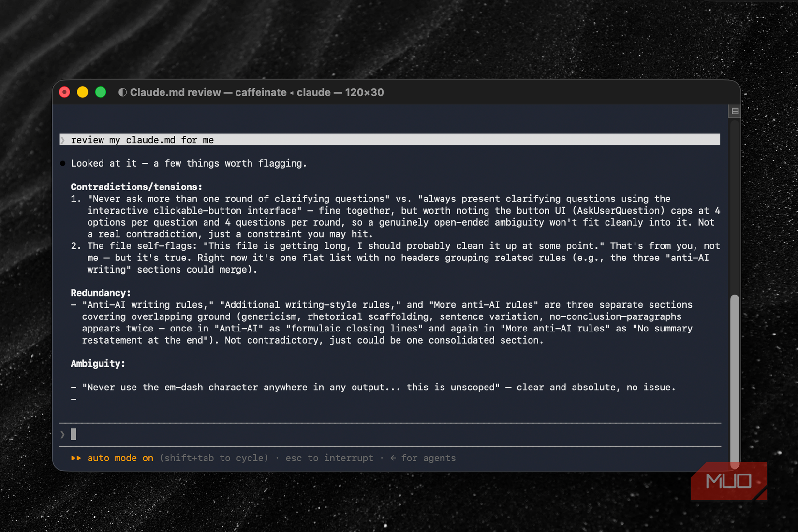The height and width of the screenshot is (532, 798).
Task: Close the Claude.md review terminal window
Action: click(64, 92)
